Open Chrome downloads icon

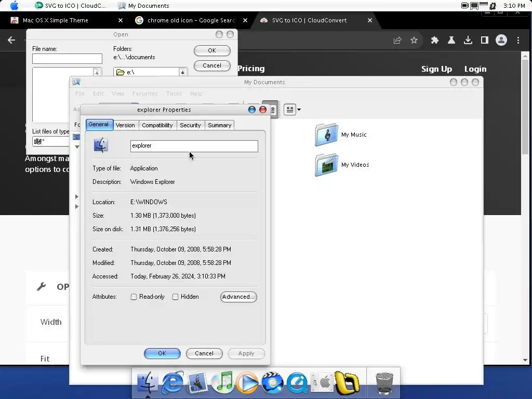pos(468,41)
